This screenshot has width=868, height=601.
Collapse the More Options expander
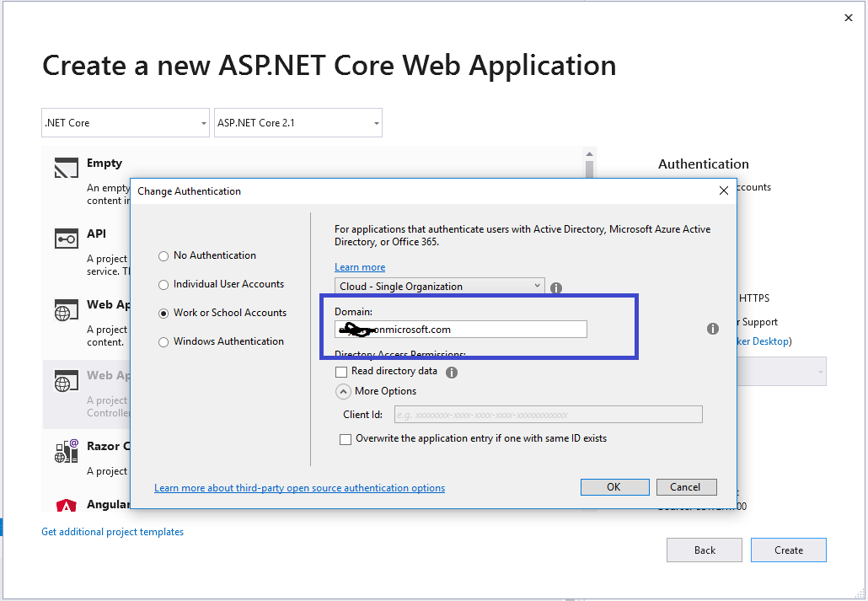coord(343,392)
